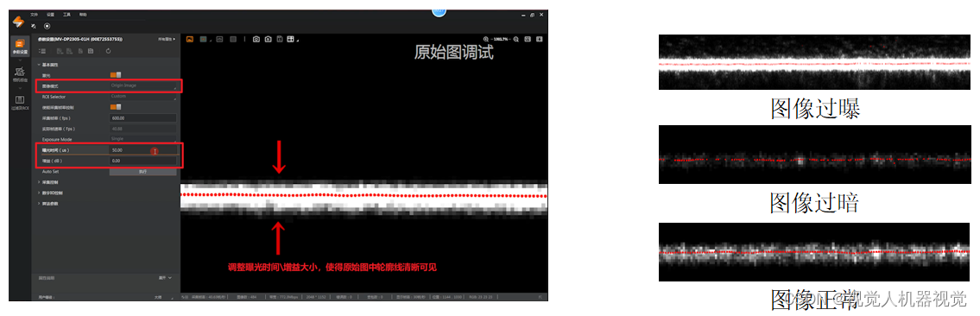
Task: Click the 实际帧速率 value field 40.88
Action: click(x=143, y=128)
